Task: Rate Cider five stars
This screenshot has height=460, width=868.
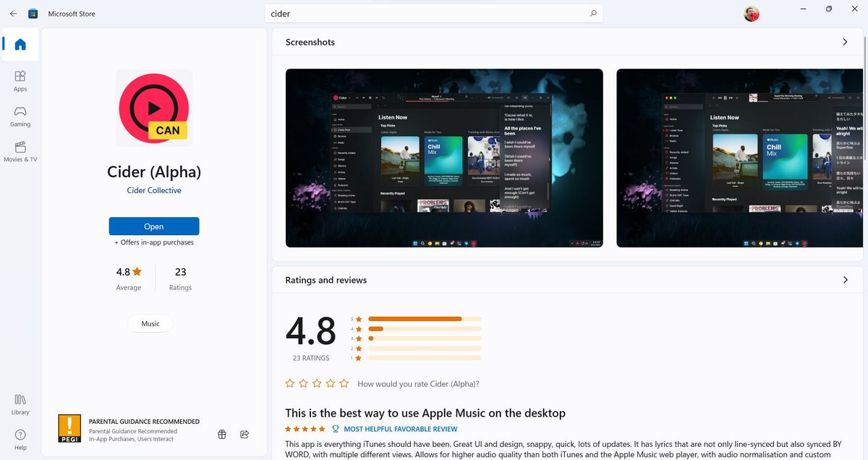Action: tap(344, 383)
